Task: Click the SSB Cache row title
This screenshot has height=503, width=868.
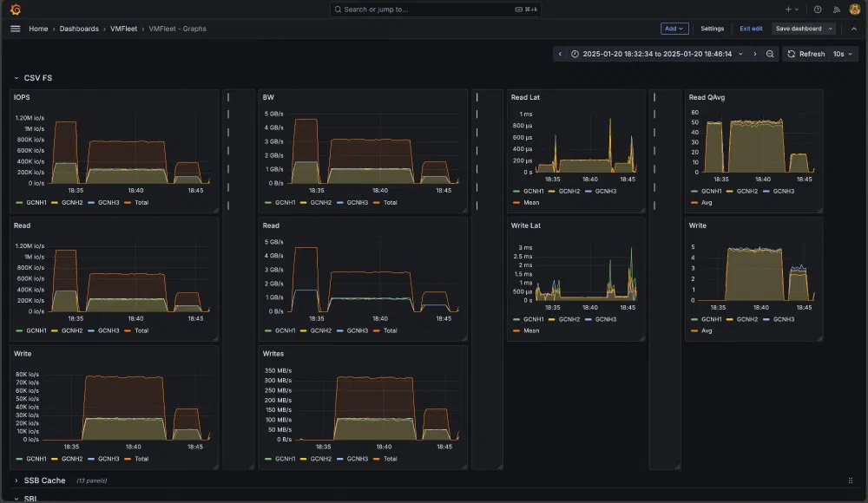Action: pos(44,480)
